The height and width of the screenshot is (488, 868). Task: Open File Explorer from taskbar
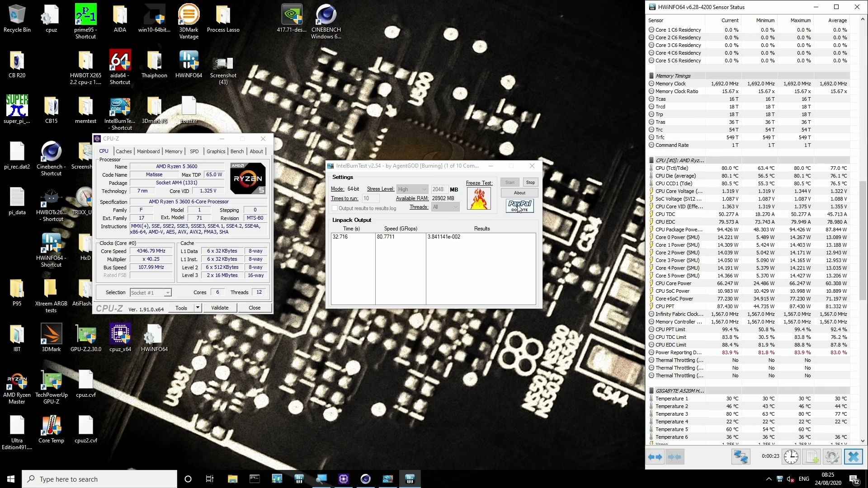pyautogui.click(x=232, y=479)
